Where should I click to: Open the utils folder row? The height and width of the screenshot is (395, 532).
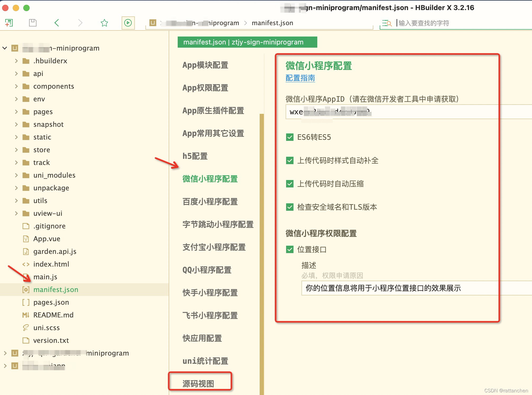[x=85, y=201]
